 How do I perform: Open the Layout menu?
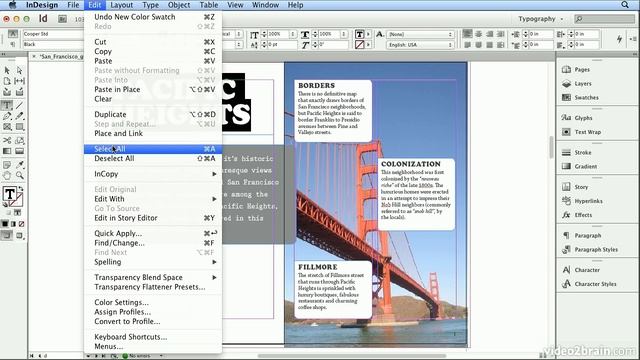pos(122,5)
